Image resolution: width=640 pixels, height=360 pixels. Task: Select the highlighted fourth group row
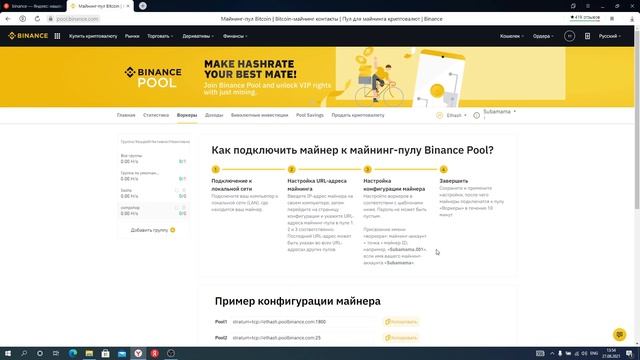[153, 210]
